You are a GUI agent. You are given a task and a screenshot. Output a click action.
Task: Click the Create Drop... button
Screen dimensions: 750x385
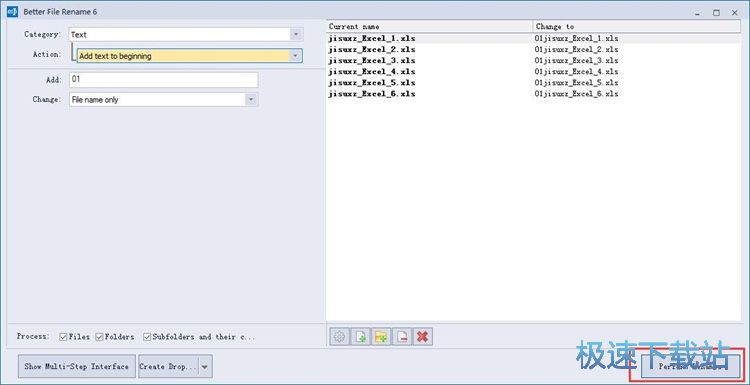point(168,367)
